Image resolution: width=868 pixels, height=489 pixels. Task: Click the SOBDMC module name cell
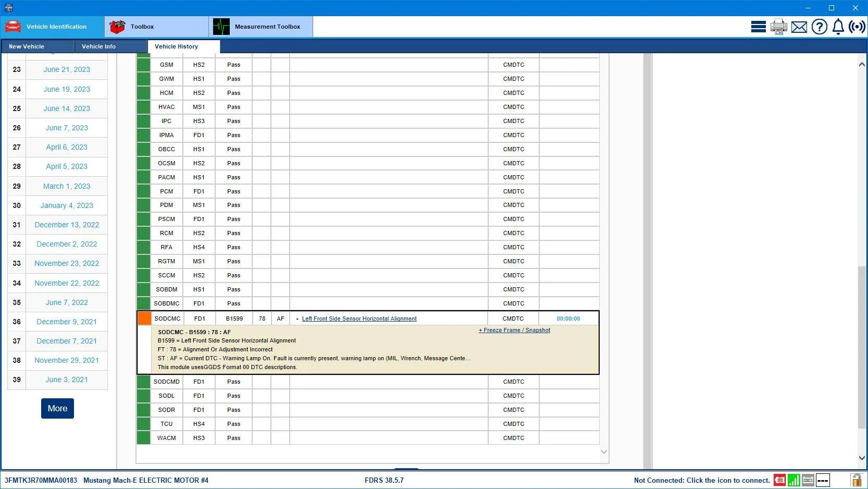coord(167,303)
